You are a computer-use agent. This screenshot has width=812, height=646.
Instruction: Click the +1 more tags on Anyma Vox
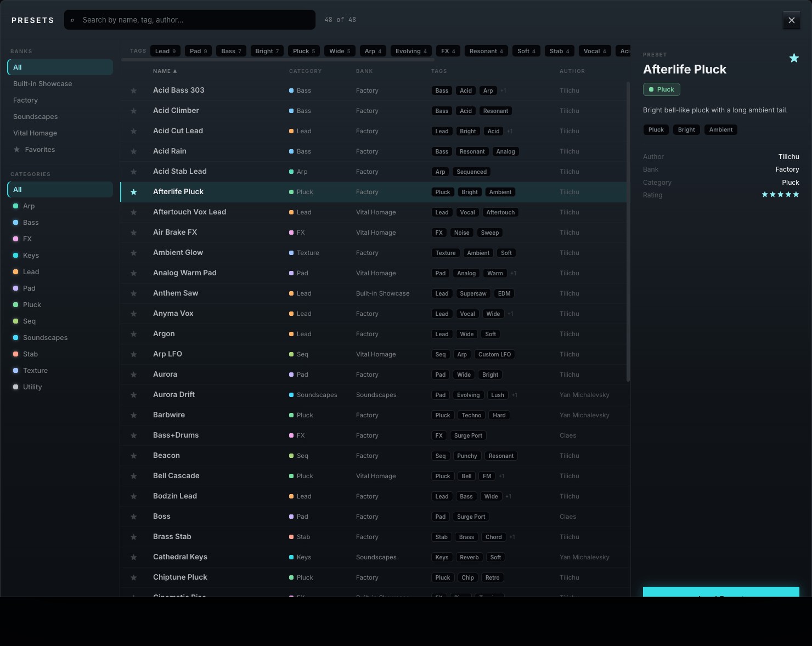[510, 314]
